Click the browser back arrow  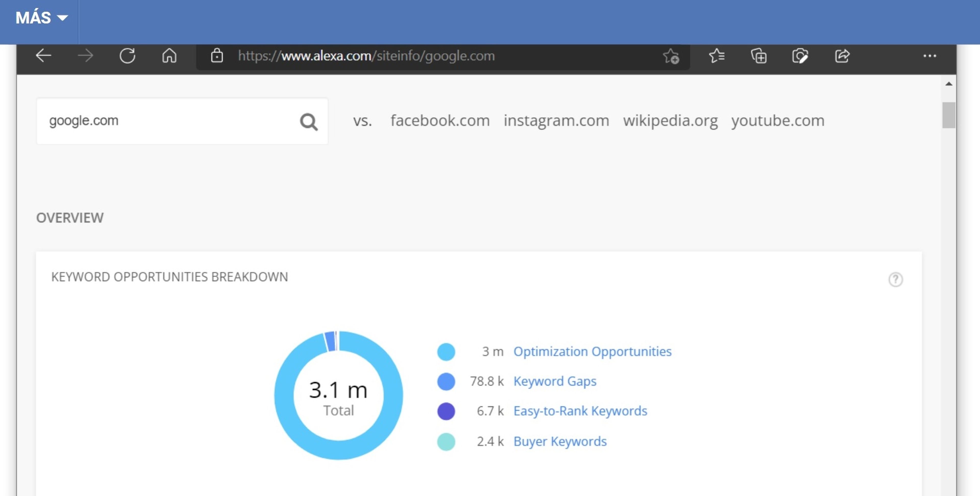pos(43,56)
